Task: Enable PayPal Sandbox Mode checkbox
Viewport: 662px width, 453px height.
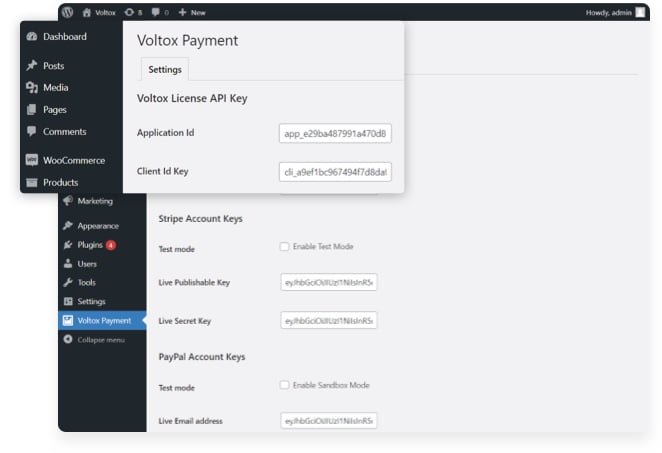Action: (285, 385)
